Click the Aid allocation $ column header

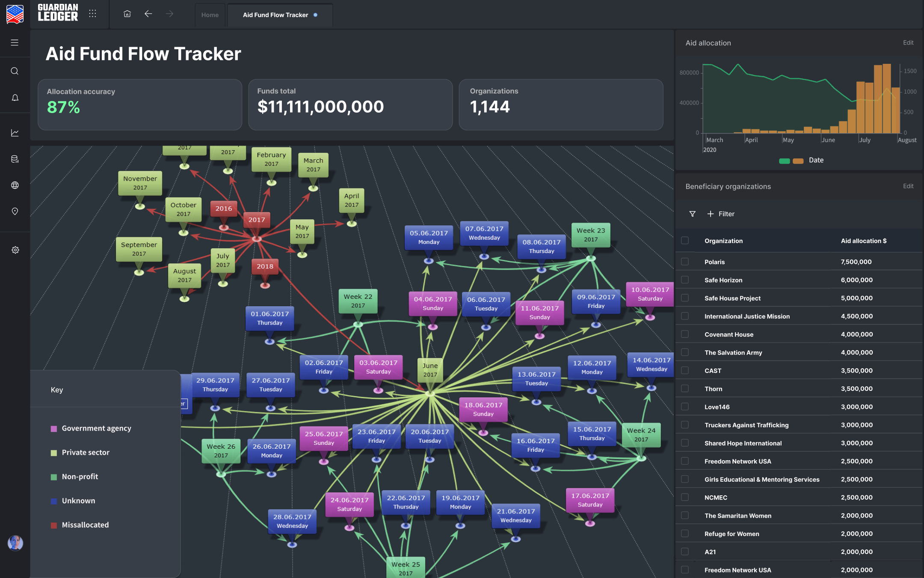click(x=863, y=241)
